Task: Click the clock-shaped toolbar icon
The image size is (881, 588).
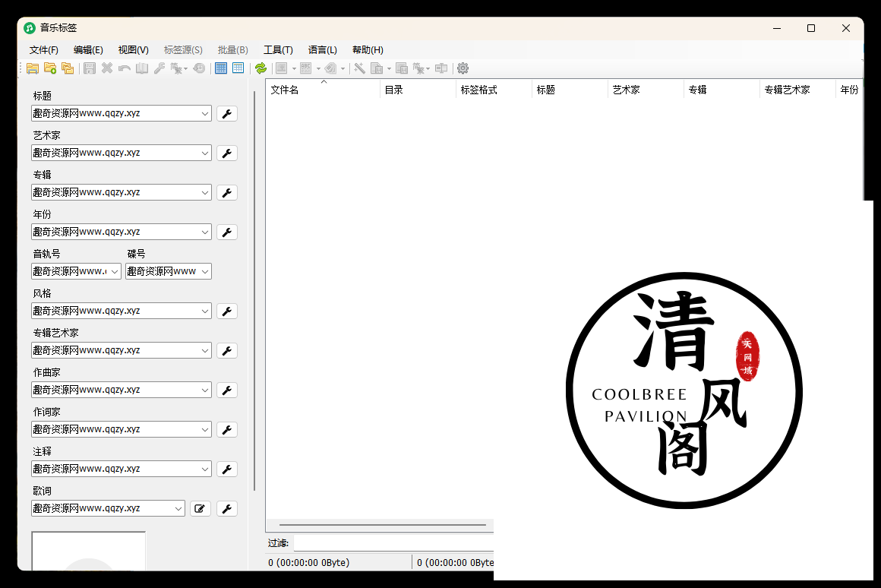Action: 199,68
